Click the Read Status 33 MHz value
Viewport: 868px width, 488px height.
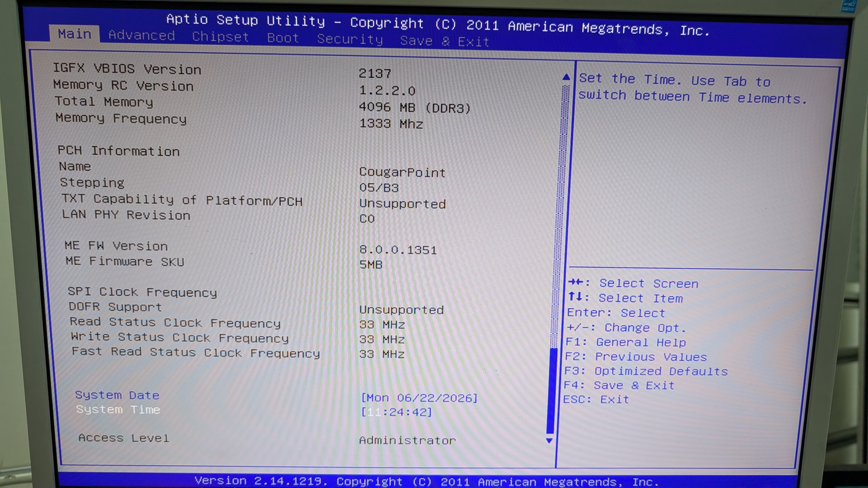[382, 324]
